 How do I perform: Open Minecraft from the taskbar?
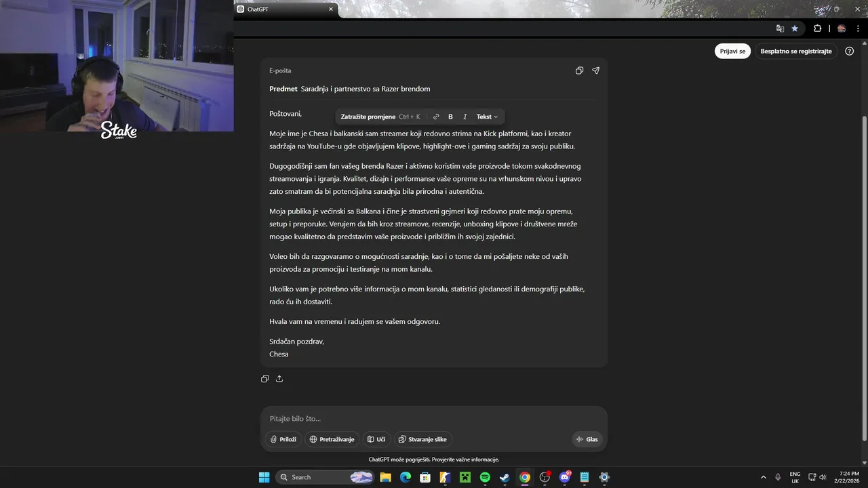tap(465, 477)
